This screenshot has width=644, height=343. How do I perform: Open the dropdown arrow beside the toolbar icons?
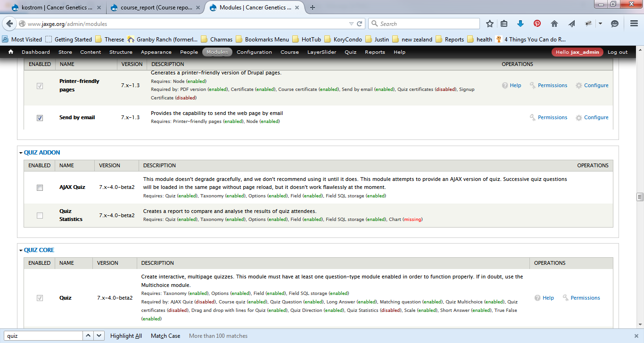[x=600, y=23]
